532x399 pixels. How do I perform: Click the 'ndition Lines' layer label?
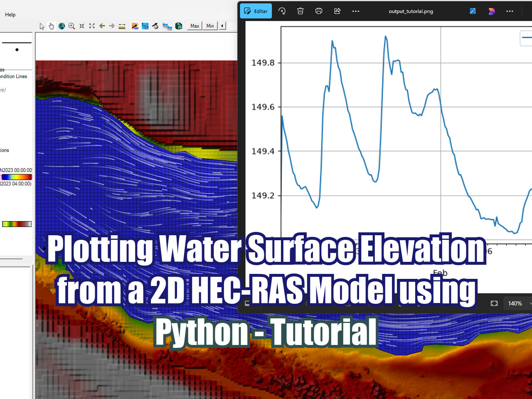pos(13,76)
